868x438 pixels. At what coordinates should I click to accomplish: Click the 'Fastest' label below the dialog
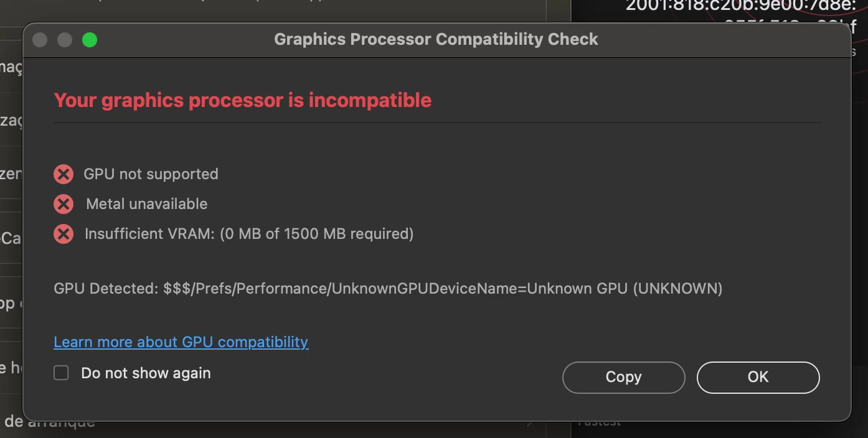(599, 424)
